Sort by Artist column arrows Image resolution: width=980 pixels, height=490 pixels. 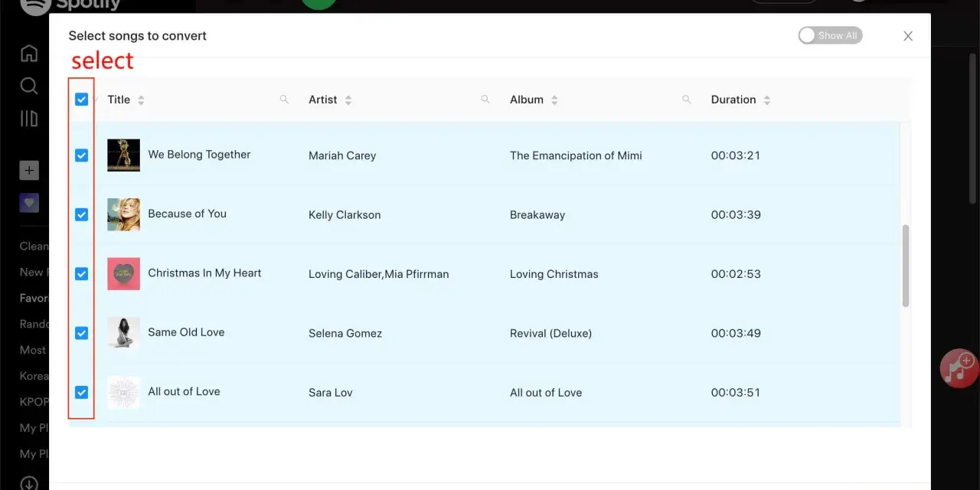click(x=348, y=100)
